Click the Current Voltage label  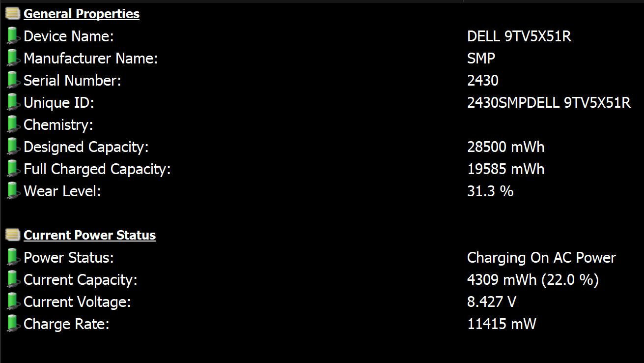(77, 302)
